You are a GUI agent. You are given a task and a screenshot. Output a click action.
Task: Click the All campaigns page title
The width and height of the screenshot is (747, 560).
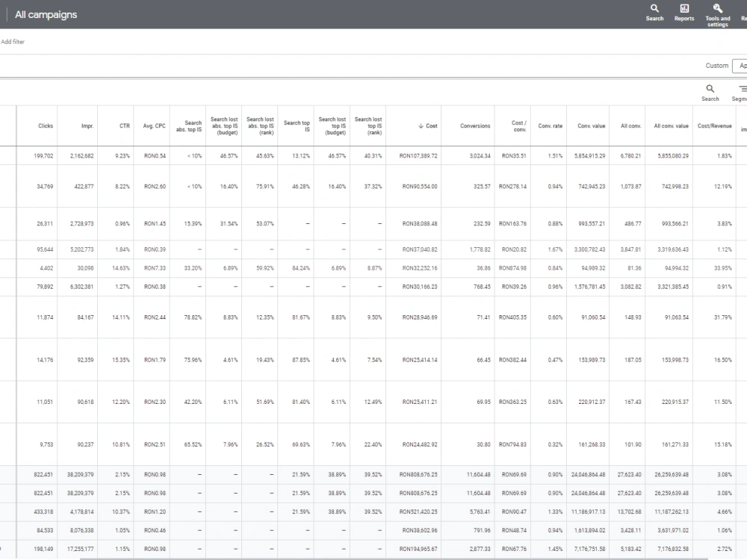pyautogui.click(x=46, y=15)
